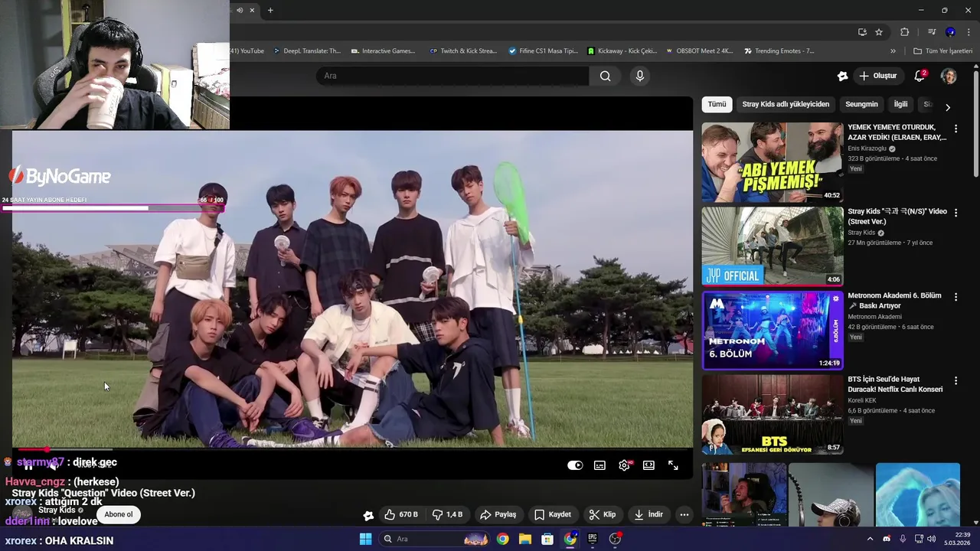
Task: Toggle autoplay switch in player
Action: coord(575,465)
